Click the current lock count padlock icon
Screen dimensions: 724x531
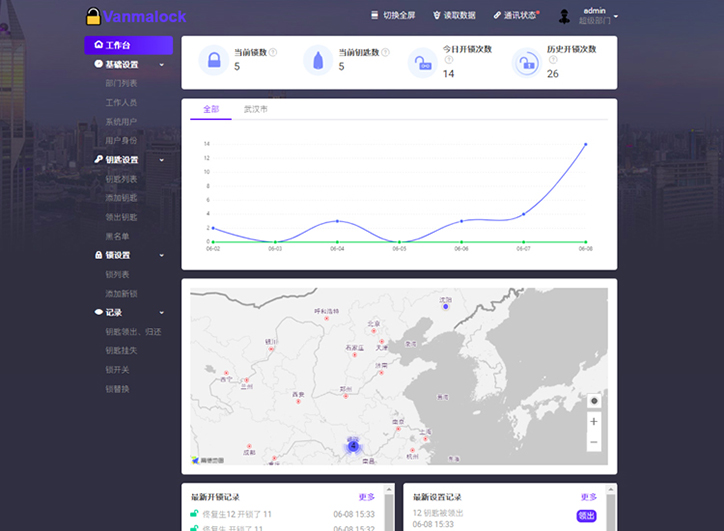pyautogui.click(x=214, y=61)
